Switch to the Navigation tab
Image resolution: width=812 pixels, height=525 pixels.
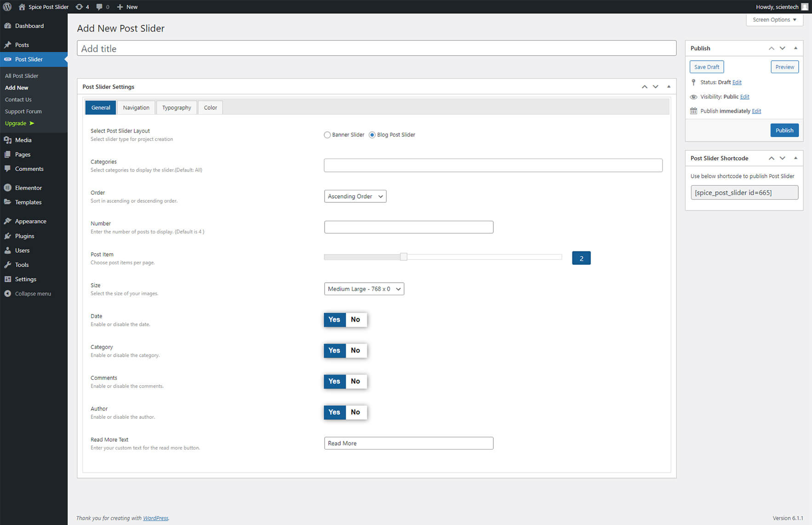point(136,108)
